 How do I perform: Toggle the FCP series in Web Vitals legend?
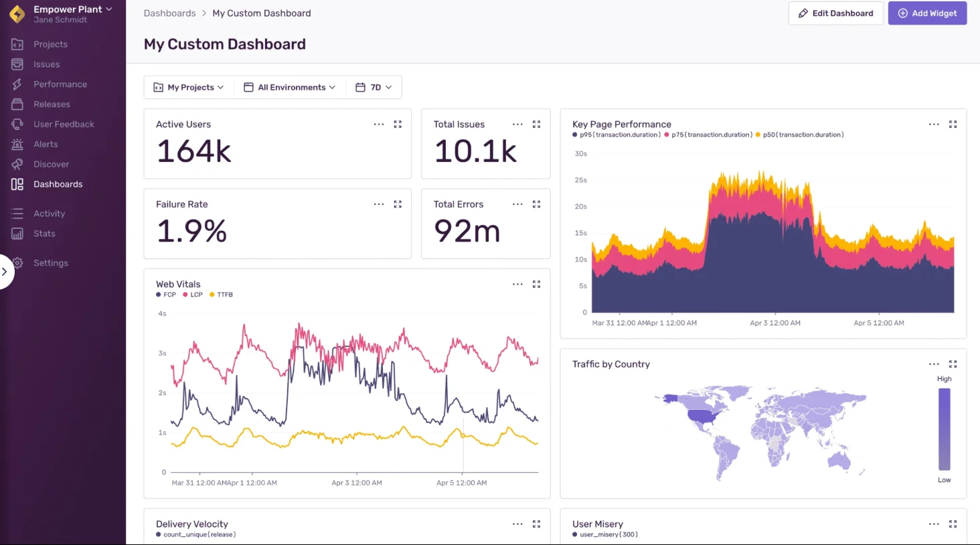point(166,295)
